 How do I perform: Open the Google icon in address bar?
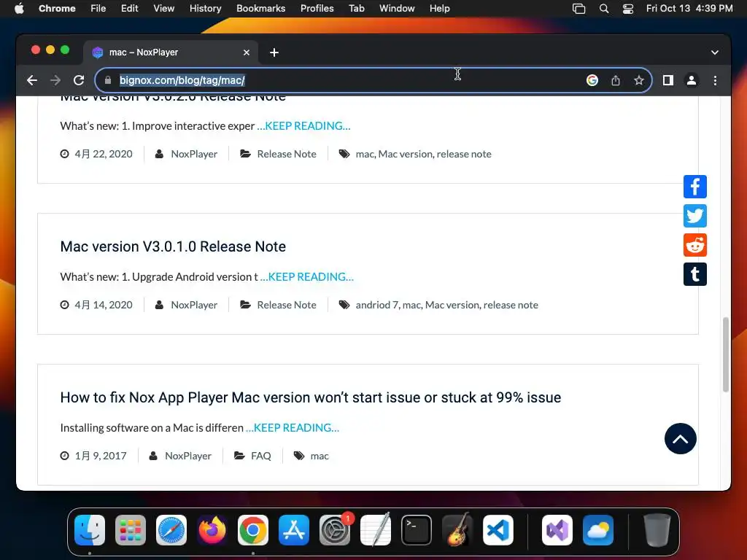(592, 80)
